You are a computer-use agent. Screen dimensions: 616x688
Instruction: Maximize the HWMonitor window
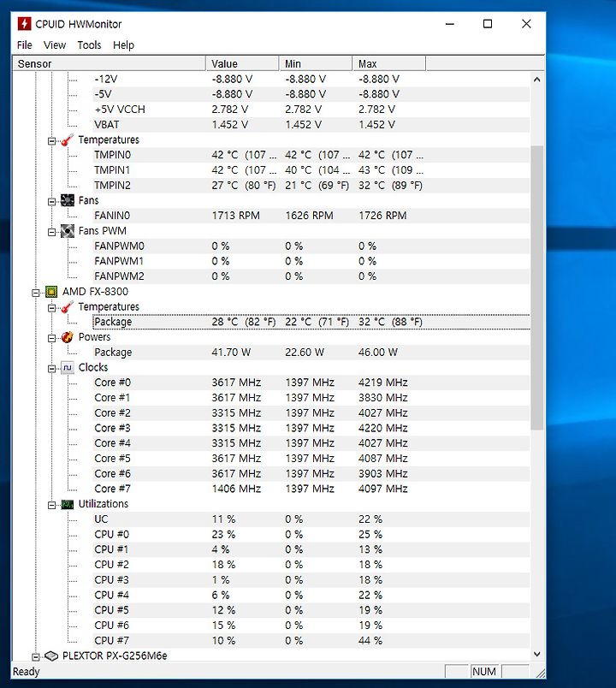pyautogui.click(x=488, y=24)
